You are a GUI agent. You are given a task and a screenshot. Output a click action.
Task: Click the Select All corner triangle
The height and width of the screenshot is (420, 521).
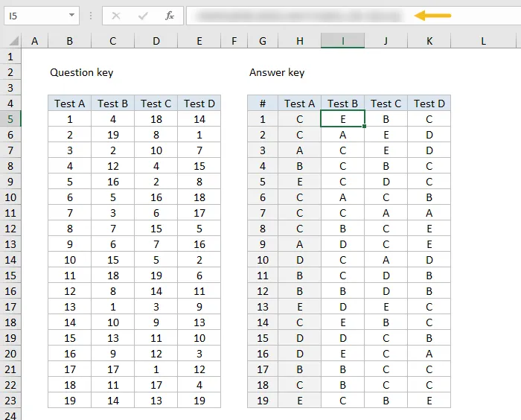(x=11, y=42)
